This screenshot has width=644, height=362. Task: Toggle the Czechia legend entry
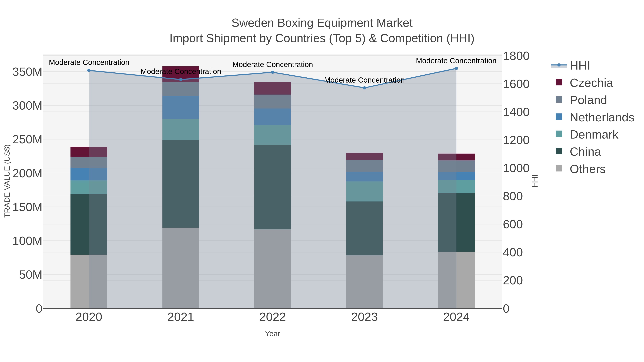pyautogui.click(x=584, y=83)
